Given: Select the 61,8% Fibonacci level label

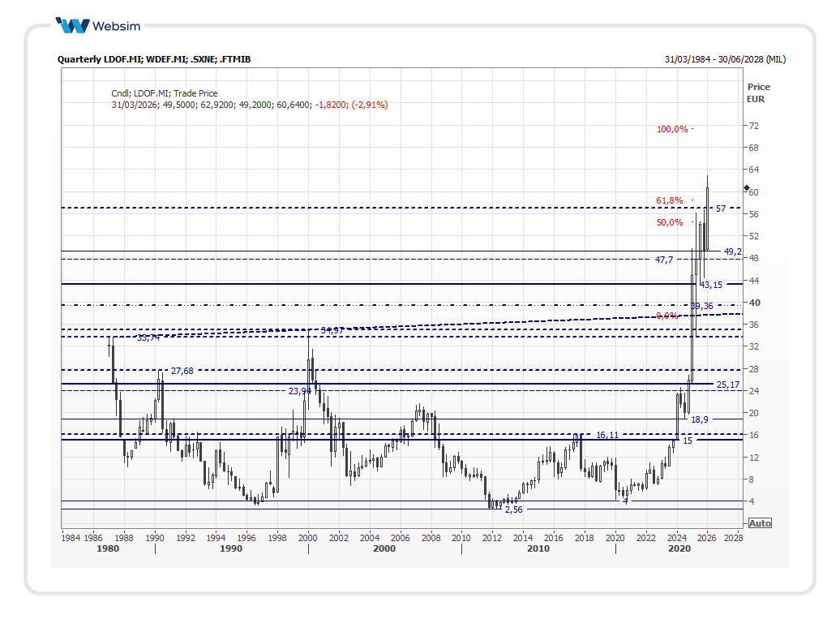Looking at the screenshot, I should (670, 200).
